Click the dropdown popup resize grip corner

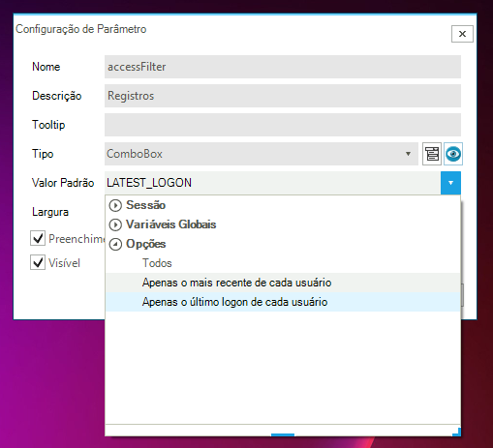(x=456, y=432)
